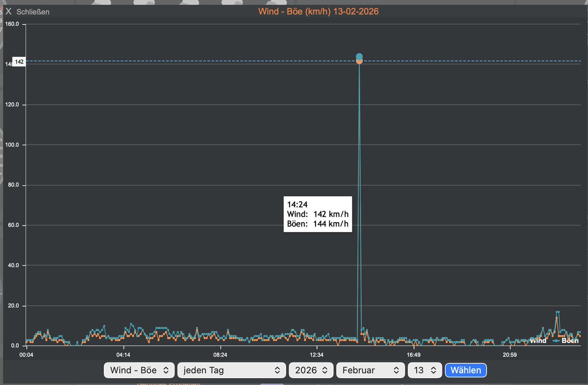Open the Wind - Böe chart type dropdown

139,370
